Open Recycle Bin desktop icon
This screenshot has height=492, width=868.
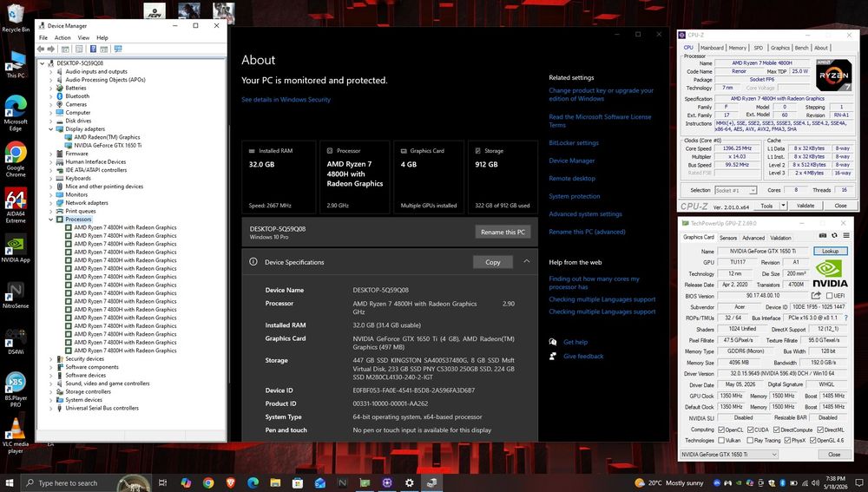[16, 17]
